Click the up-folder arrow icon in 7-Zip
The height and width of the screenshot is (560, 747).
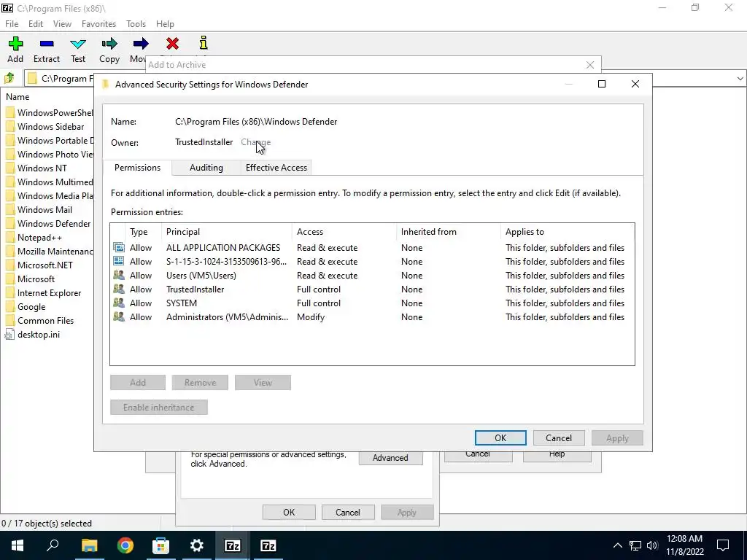[x=9, y=78]
